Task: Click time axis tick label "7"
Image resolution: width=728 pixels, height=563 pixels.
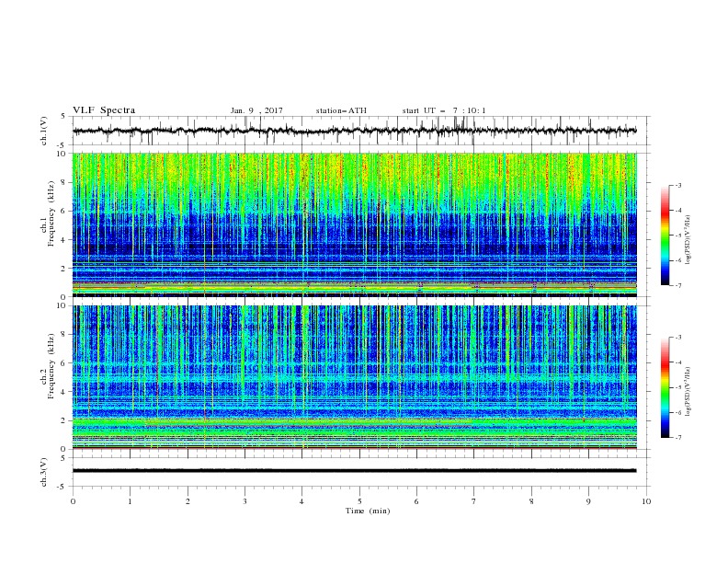Action: tap(474, 501)
